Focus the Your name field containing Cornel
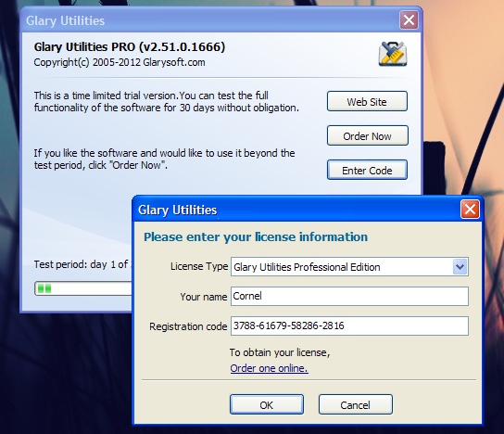The image size is (504, 434). click(x=349, y=297)
